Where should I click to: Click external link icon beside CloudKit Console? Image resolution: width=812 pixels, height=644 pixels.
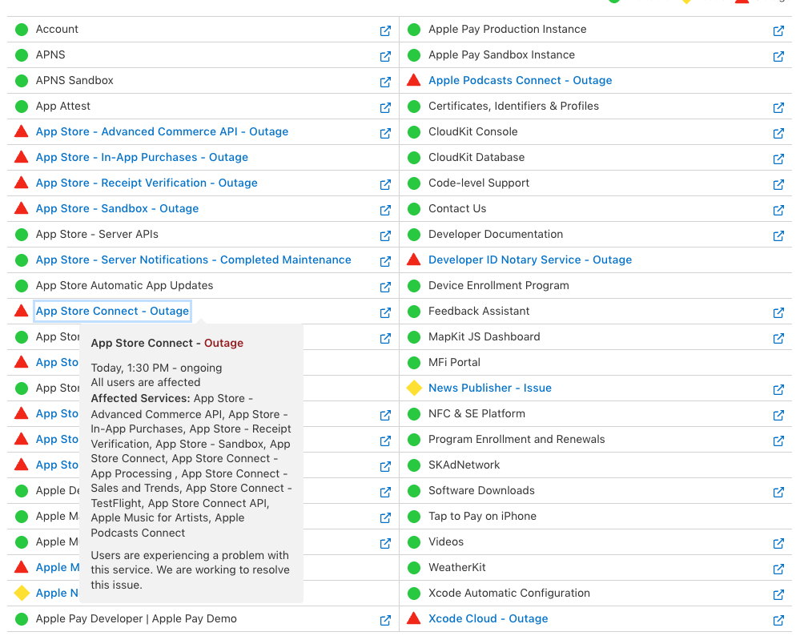click(x=778, y=133)
